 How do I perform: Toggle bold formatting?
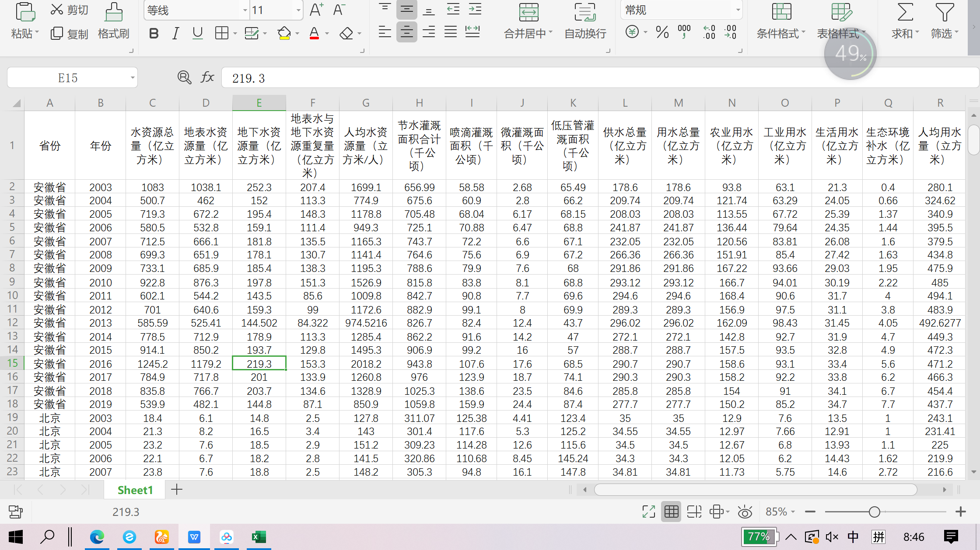coord(154,33)
